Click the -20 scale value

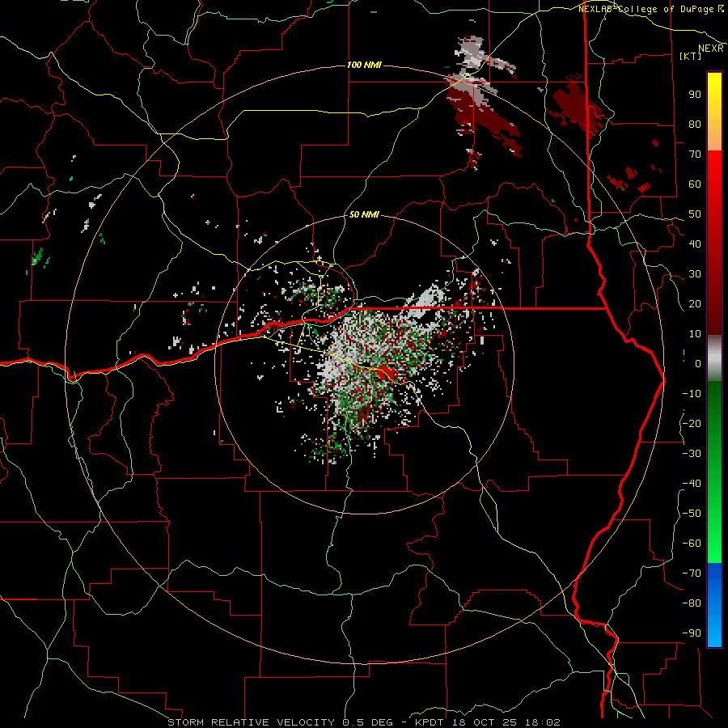click(x=692, y=423)
